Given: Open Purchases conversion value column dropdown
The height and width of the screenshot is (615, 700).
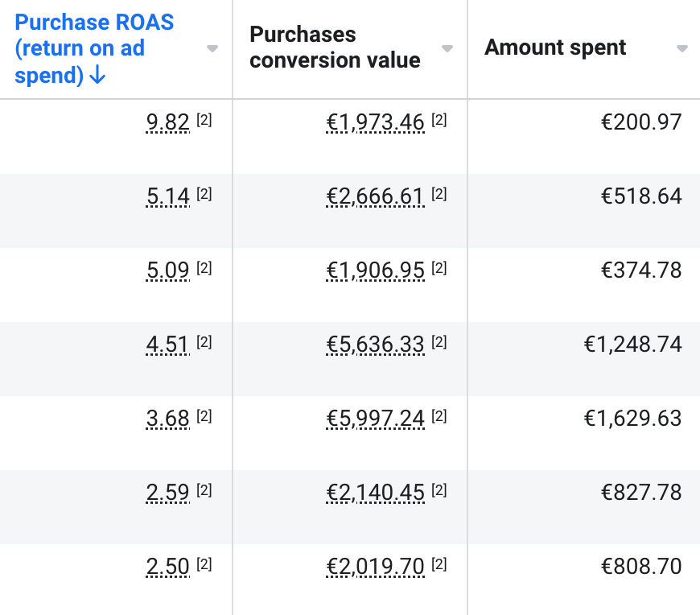Looking at the screenshot, I should pos(447,49).
